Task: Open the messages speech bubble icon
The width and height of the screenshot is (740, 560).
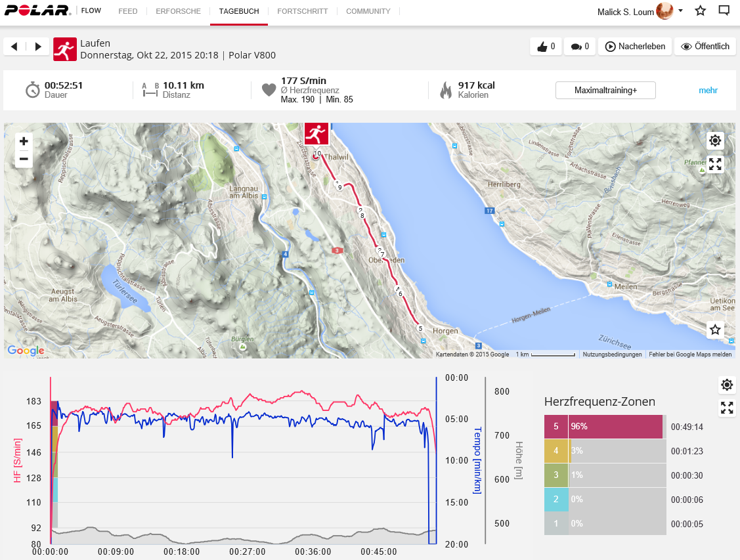Action: pyautogui.click(x=724, y=11)
